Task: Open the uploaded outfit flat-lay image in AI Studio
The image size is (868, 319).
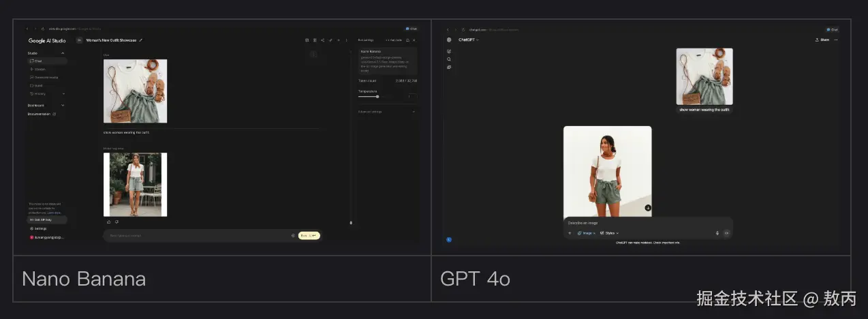Action: pos(135,91)
